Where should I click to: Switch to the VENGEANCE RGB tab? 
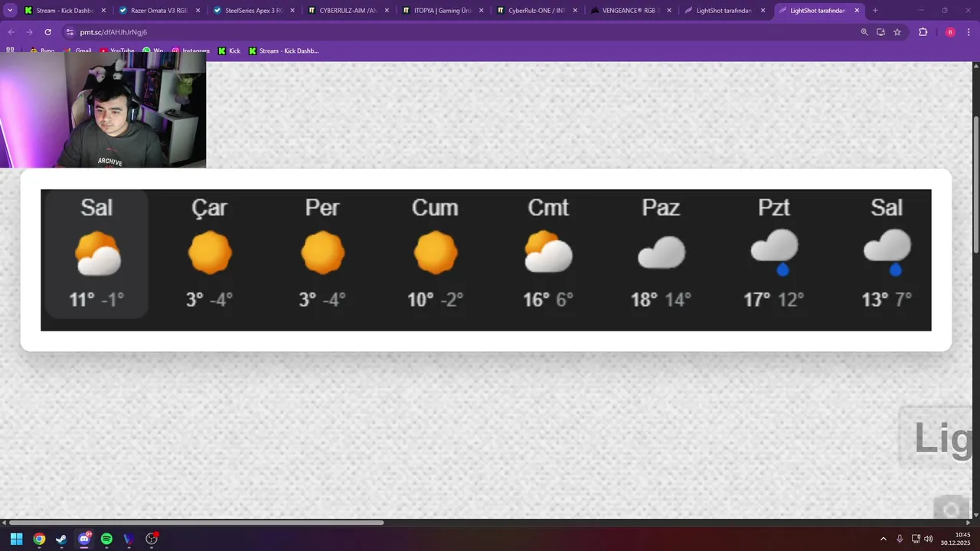coord(631,11)
